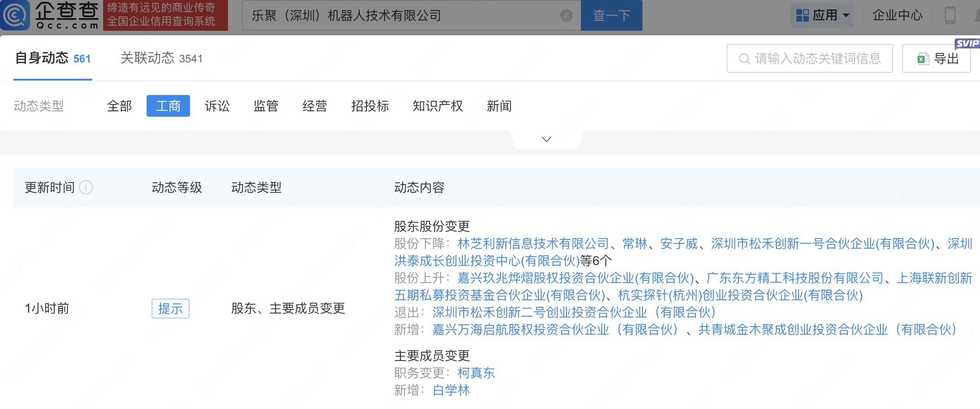Click the 1小时前 time cell
This screenshot has height=409, width=980.
[x=47, y=309]
